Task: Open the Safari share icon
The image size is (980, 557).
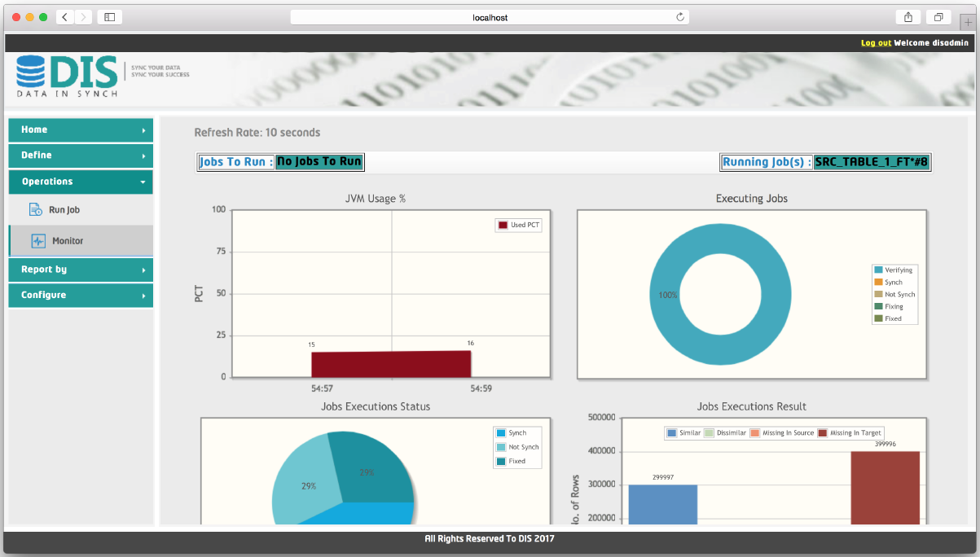Action: click(x=907, y=17)
